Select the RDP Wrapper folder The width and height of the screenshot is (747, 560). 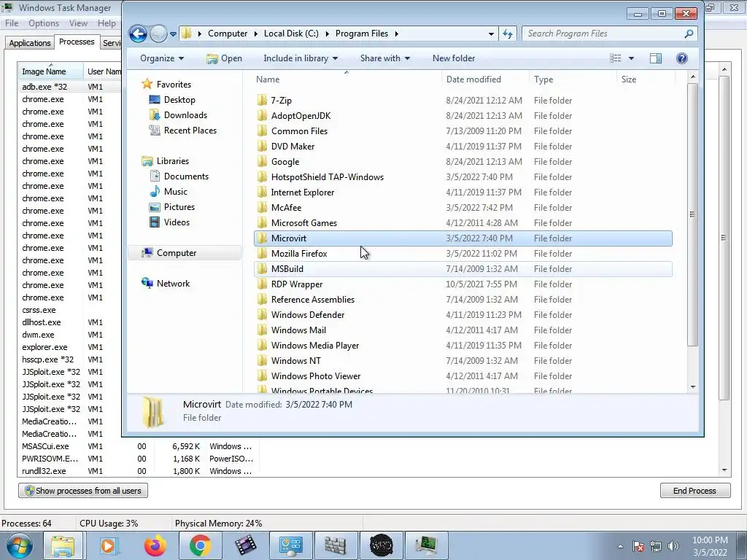point(297,284)
